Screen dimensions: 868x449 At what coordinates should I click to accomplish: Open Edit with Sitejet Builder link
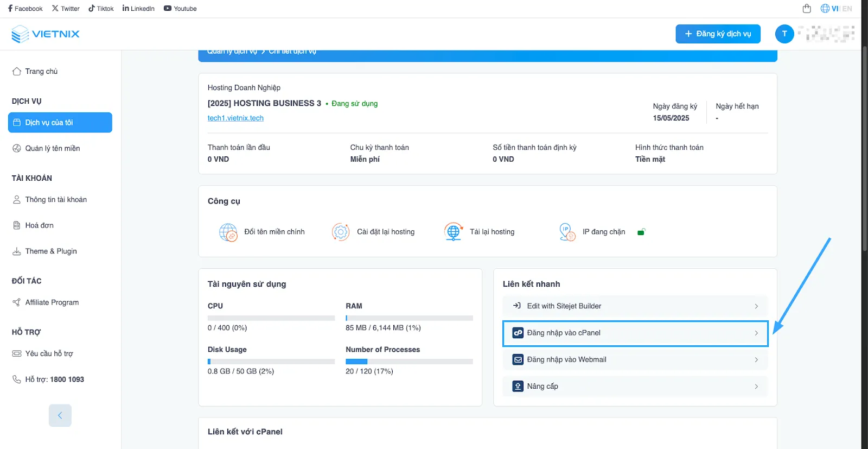click(635, 306)
